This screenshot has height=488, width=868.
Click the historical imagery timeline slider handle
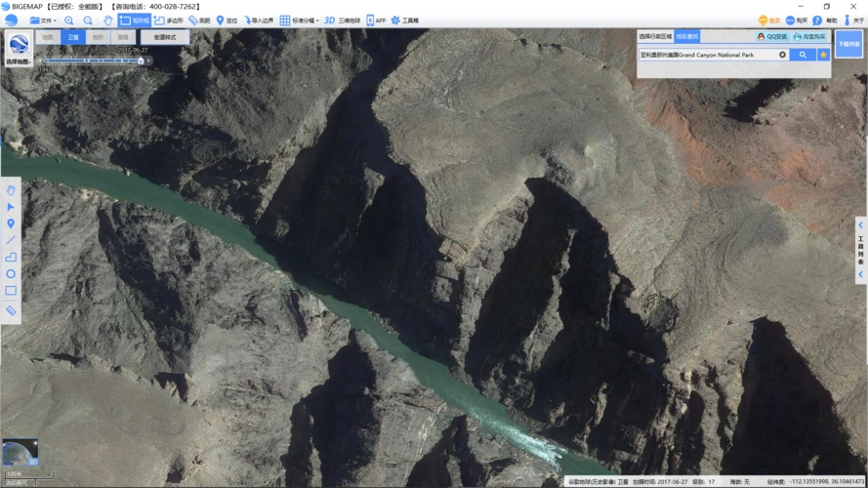[141, 61]
